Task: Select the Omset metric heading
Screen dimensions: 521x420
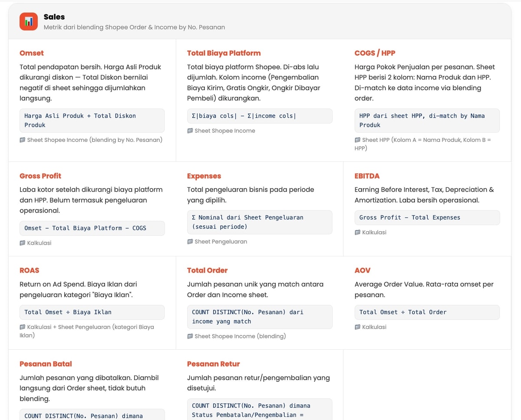Action: (x=32, y=53)
